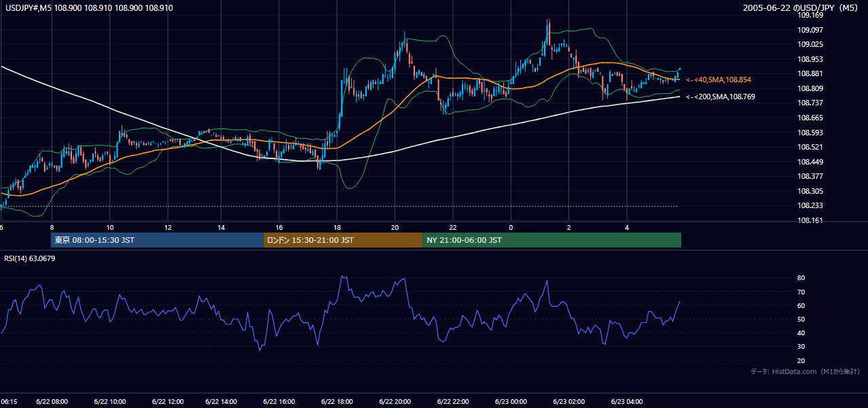This screenshot has height=408, width=868.
Task: Click the 6/22 14:00 bottom time label
Action: [221, 401]
